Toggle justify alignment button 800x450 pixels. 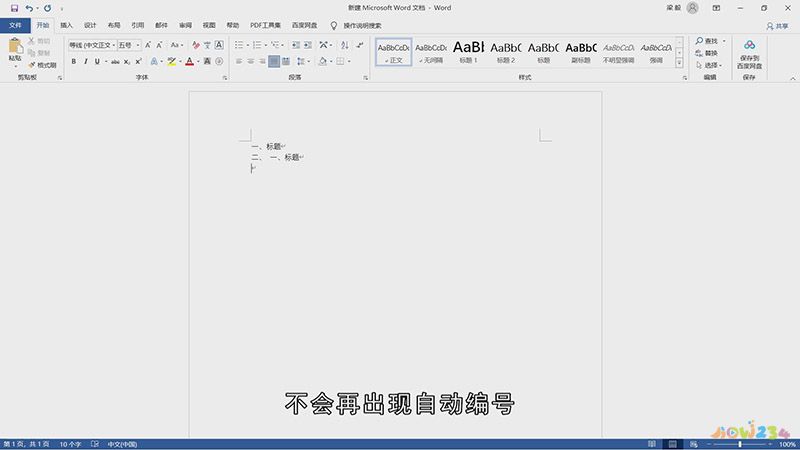click(x=274, y=62)
